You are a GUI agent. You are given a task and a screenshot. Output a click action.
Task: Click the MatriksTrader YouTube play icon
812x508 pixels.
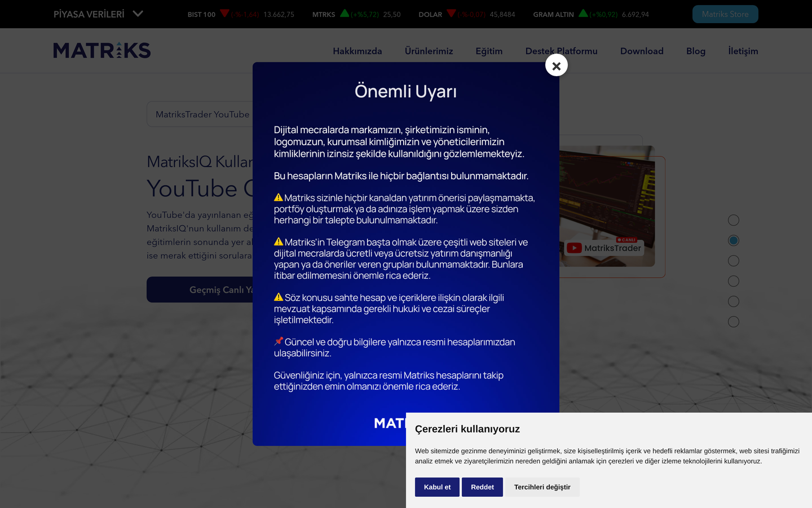click(574, 248)
